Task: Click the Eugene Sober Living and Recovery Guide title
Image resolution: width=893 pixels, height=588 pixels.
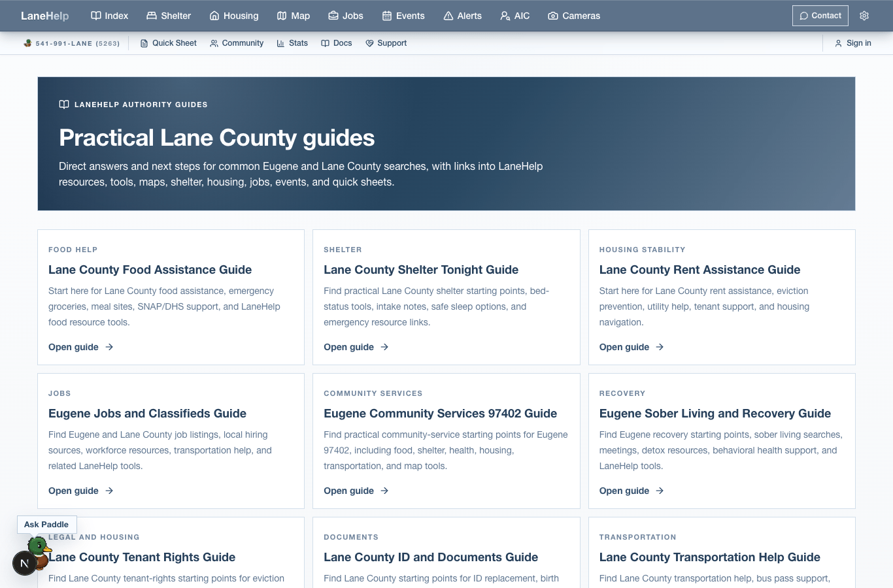Action: click(715, 414)
